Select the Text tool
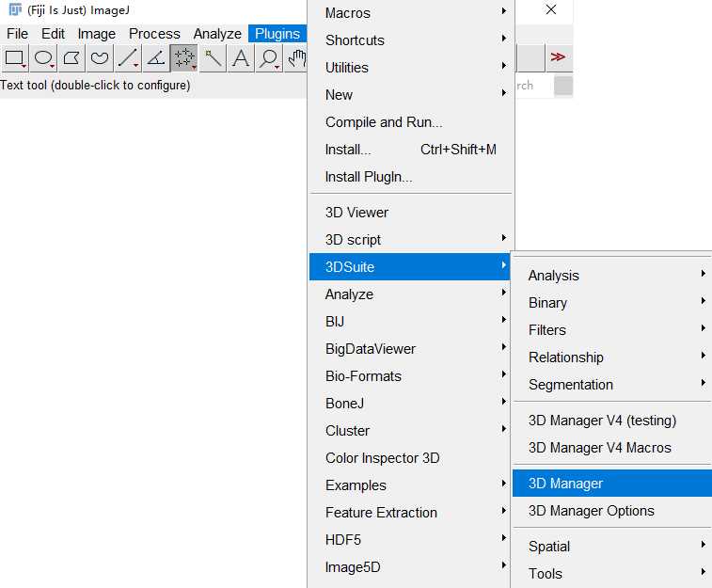 click(x=240, y=57)
